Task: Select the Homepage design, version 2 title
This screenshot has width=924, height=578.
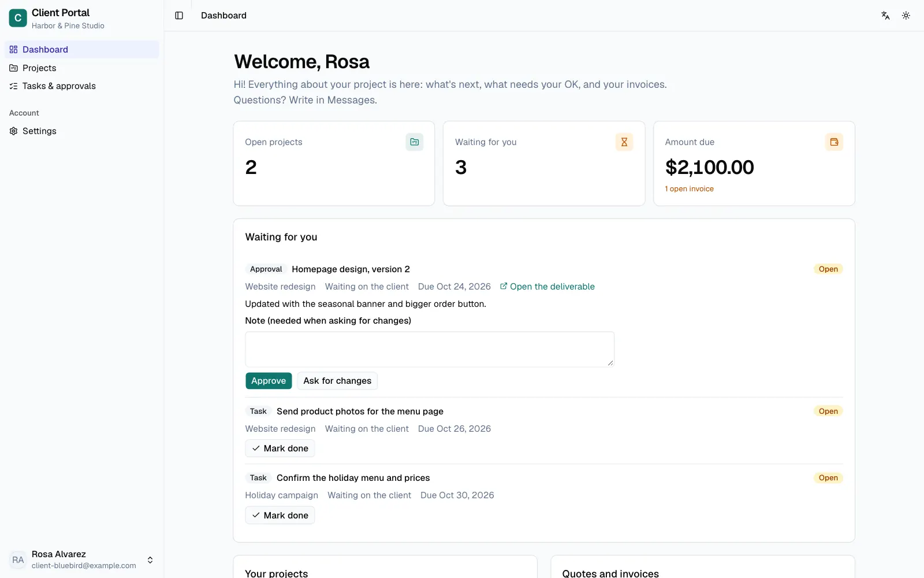Action: 351,269
